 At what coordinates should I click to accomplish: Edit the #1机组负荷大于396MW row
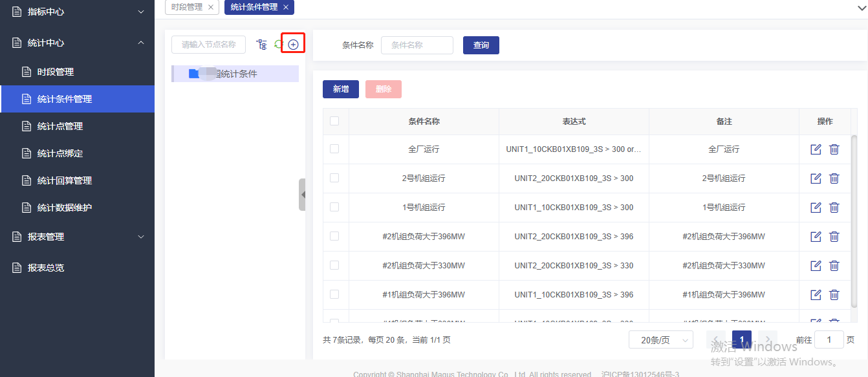[816, 295]
